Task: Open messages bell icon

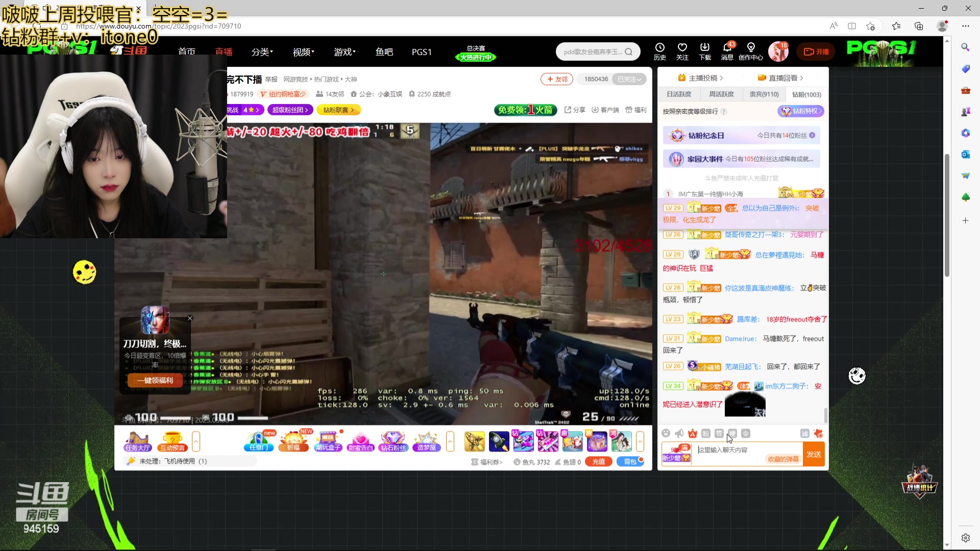Action: pos(727,51)
